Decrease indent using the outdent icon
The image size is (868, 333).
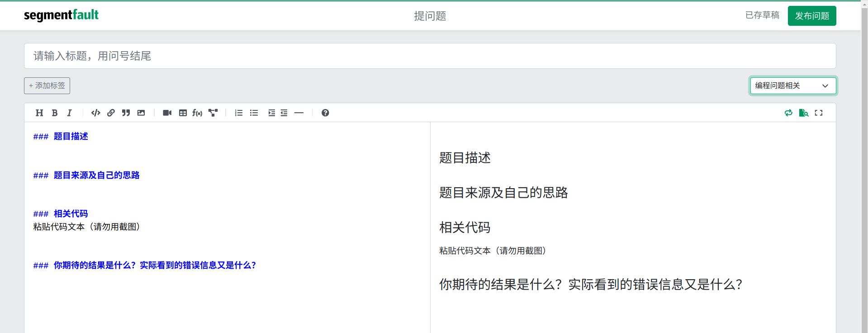[x=284, y=113]
